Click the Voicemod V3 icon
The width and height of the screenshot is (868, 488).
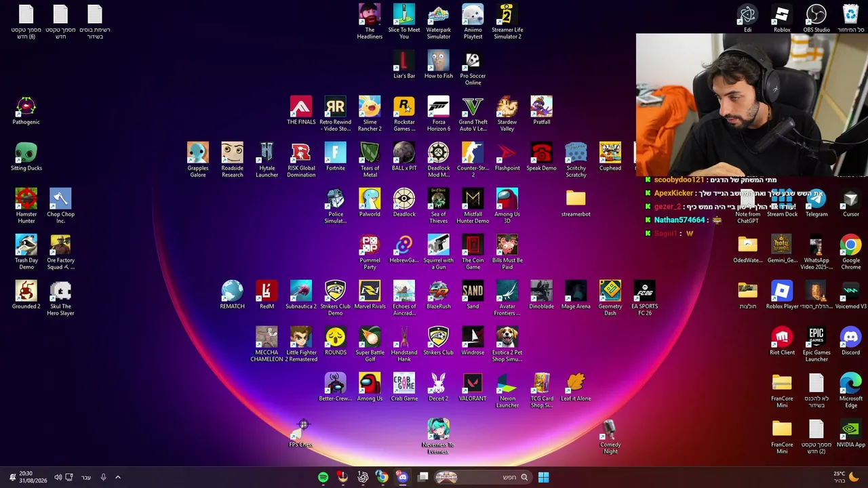pyautogui.click(x=850, y=295)
